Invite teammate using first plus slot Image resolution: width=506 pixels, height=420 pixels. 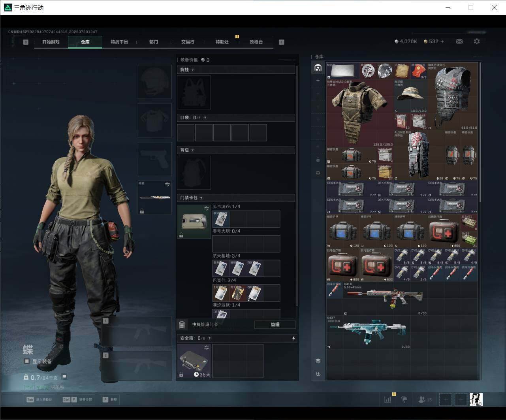point(446,399)
